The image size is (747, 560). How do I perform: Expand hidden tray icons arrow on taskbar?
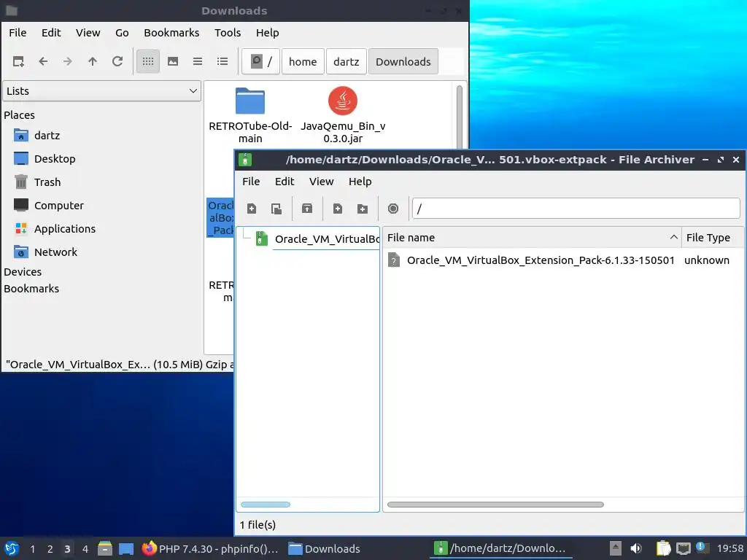point(616,548)
